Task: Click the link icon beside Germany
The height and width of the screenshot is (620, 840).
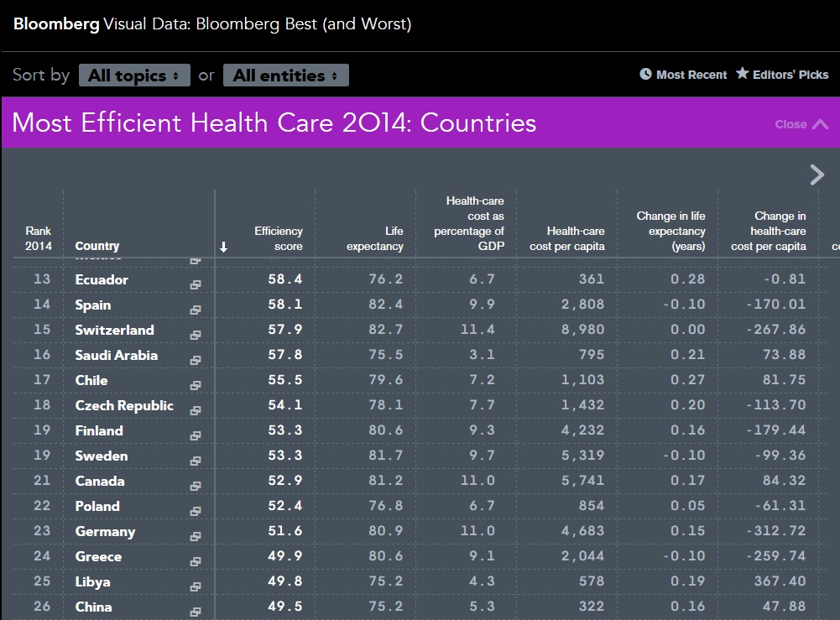Action: tap(196, 536)
